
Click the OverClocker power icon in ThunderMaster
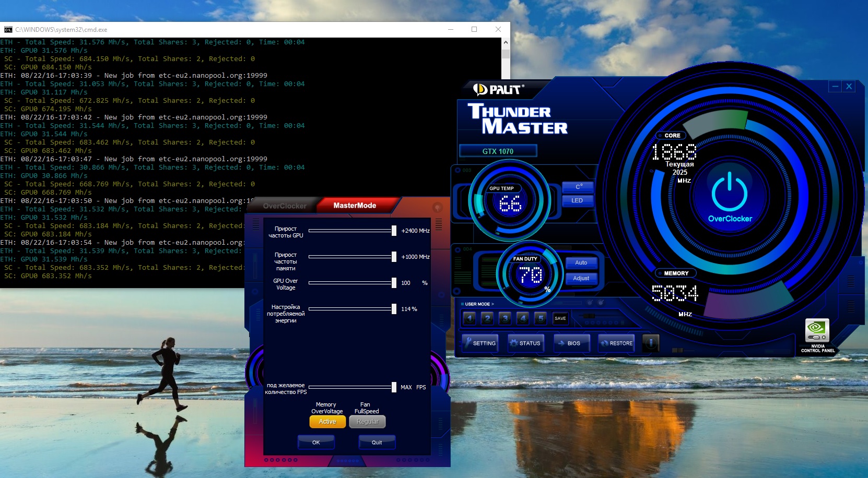click(x=730, y=192)
